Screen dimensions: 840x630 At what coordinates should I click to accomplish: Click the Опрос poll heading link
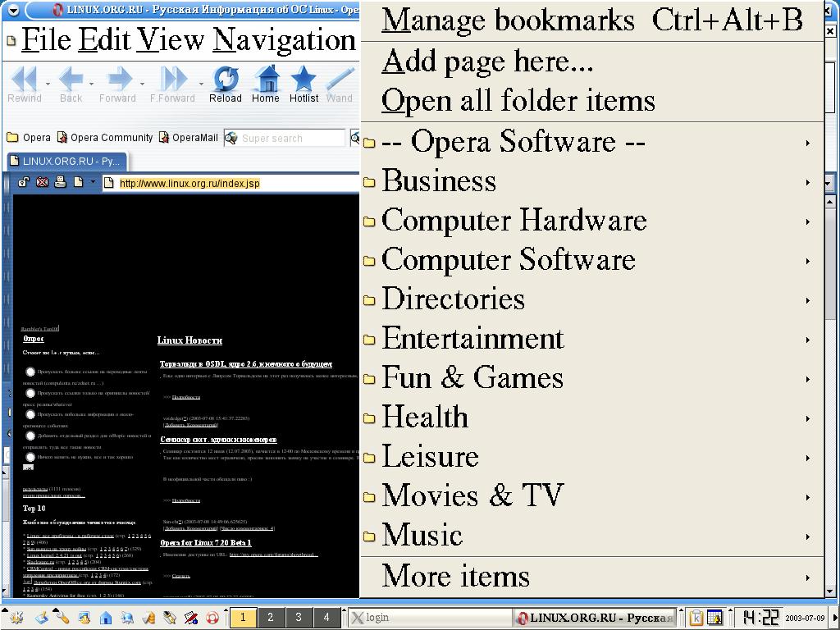click(x=33, y=339)
